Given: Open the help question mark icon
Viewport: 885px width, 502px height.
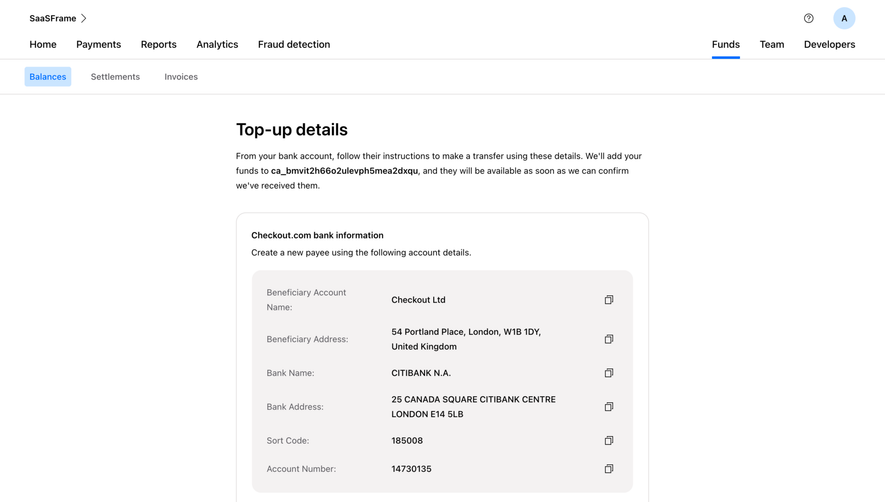Looking at the screenshot, I should click(809, 19).
